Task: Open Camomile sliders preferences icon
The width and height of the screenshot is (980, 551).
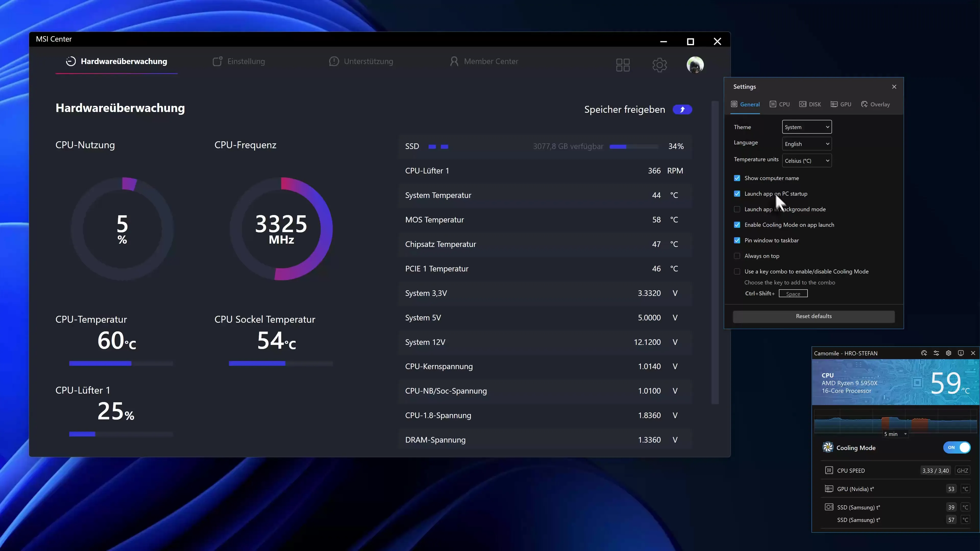Action: [936, 353]
